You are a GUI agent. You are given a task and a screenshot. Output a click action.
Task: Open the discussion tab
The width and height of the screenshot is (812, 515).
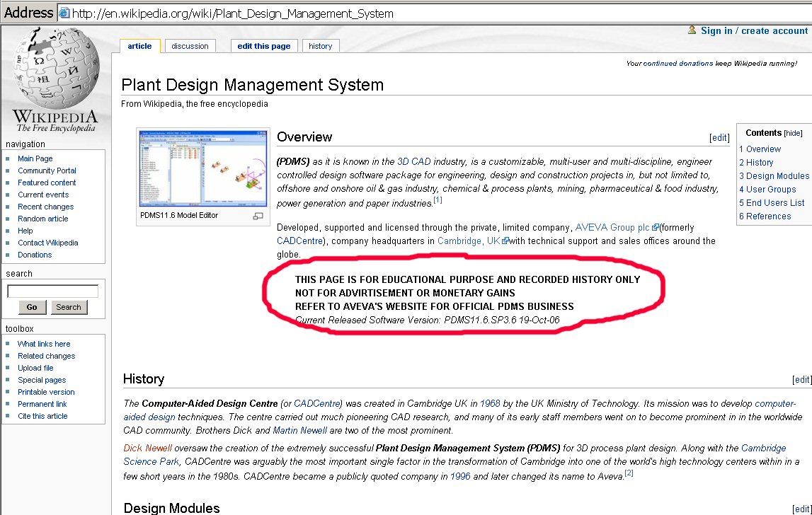pyautogui.click(x=190, y=46)
